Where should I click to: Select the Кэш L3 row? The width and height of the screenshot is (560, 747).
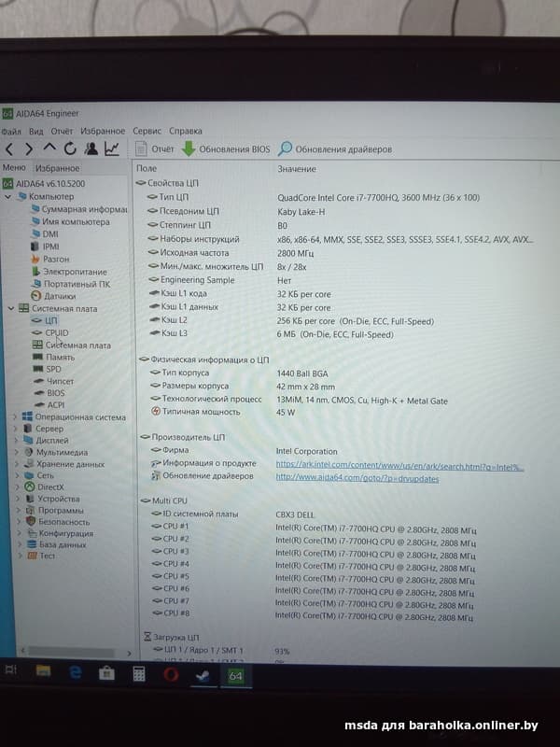point(272,334)
